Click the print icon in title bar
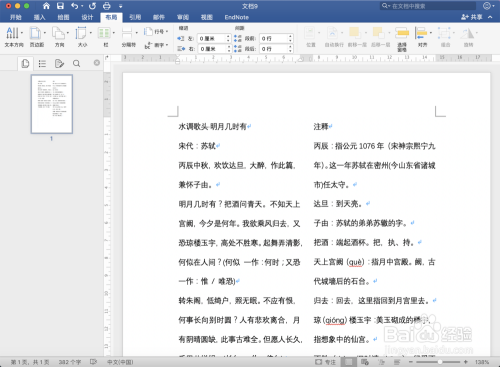 click(107, 6)
